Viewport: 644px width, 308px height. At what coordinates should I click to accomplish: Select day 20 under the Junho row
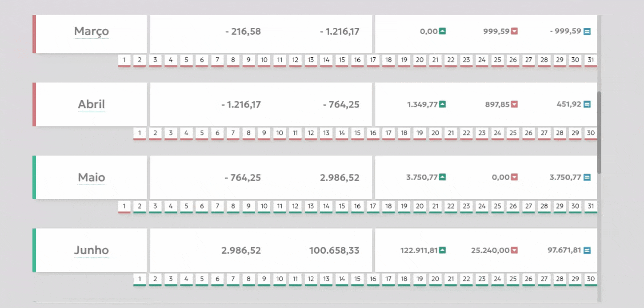click(435, 279)
